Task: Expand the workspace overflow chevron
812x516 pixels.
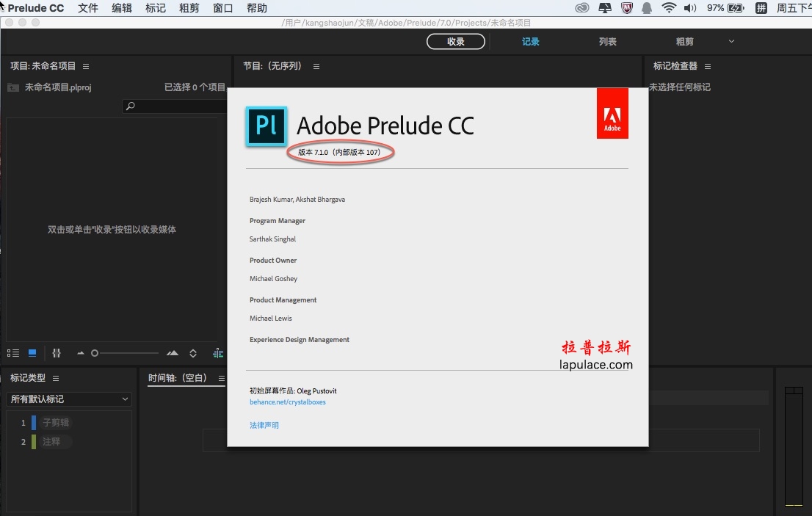Action: click(x=732, y=41)
